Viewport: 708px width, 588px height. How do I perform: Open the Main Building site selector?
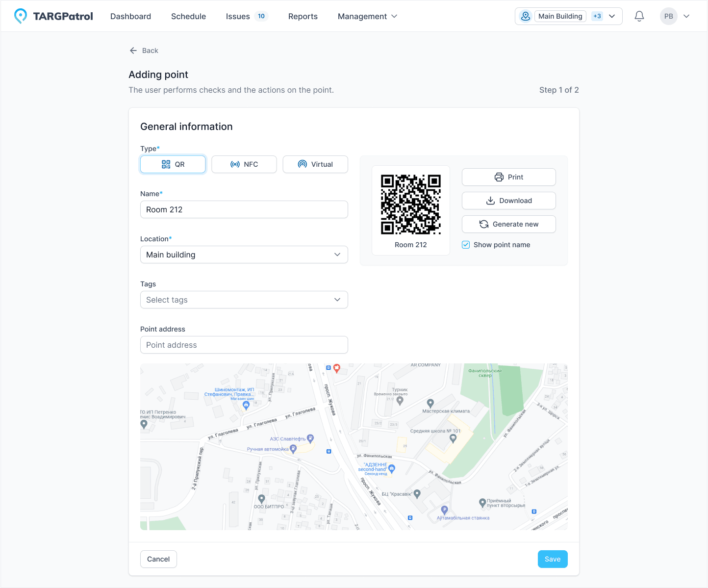click(x=569, y=16)
